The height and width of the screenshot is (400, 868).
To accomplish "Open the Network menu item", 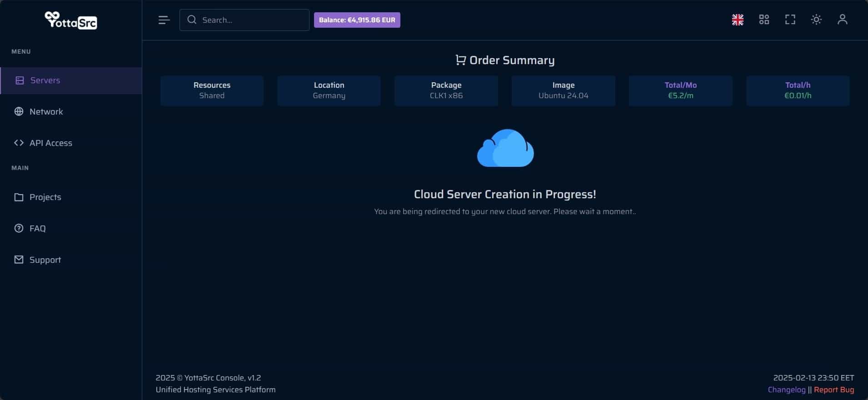I will 71,111.
